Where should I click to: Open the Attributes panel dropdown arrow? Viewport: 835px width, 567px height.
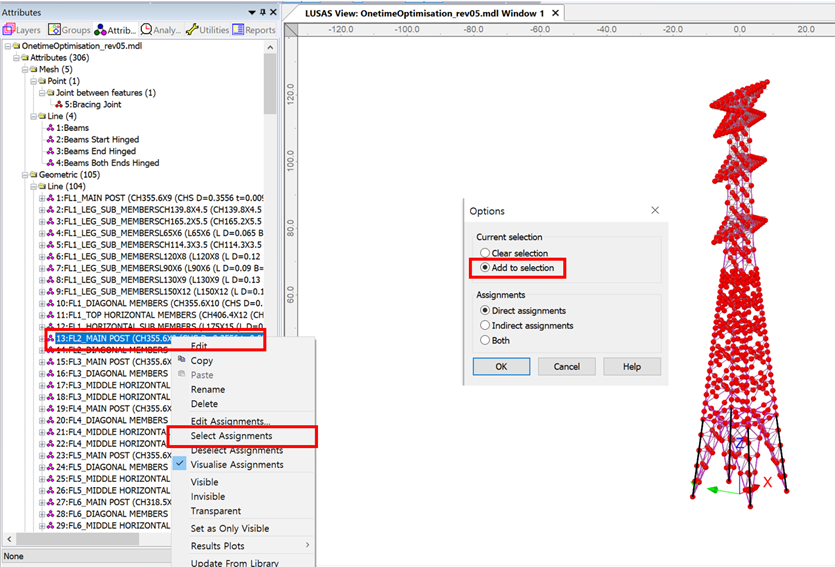pos(249,12)
